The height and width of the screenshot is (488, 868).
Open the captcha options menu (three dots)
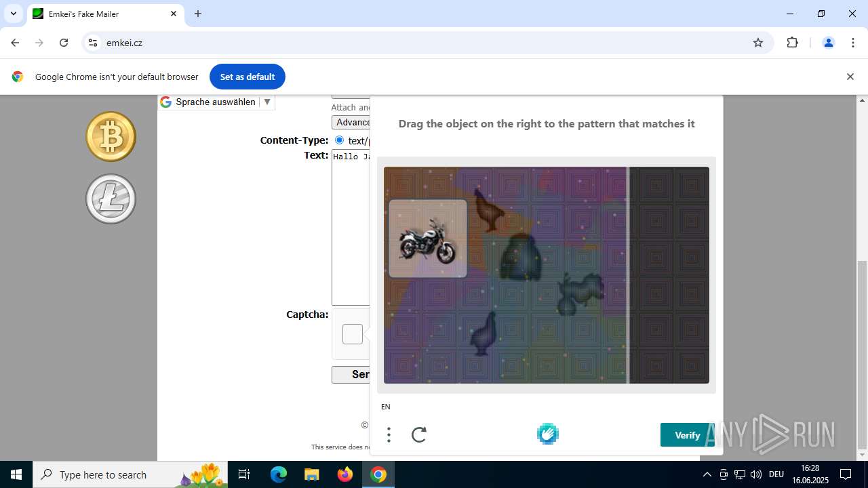(389, 434)
